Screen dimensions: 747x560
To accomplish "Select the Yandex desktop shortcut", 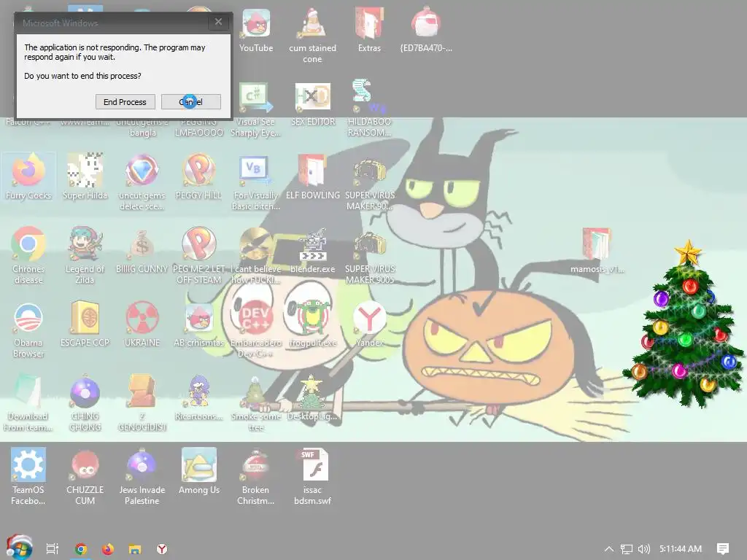I will tap(370, 324).
